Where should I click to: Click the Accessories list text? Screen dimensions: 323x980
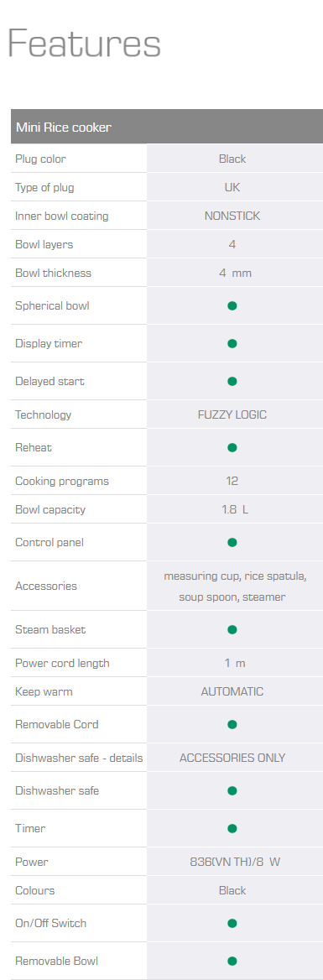pos(235,586)
